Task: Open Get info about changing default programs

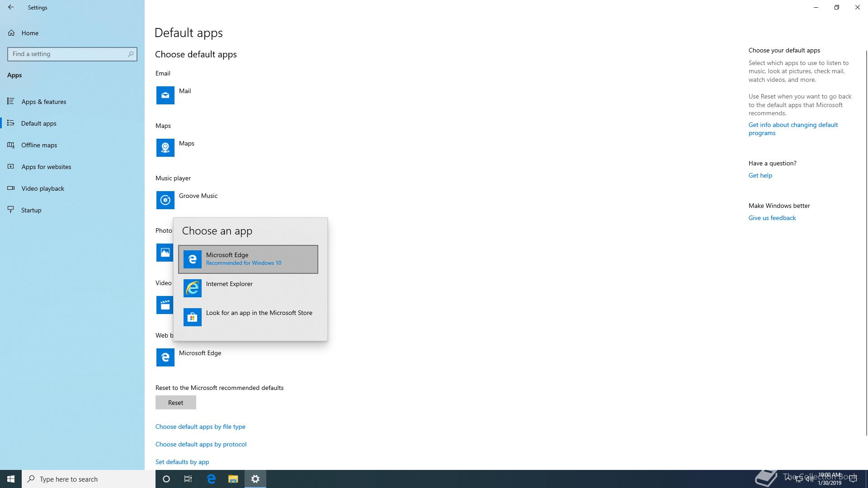Action: tap(793, 129)
